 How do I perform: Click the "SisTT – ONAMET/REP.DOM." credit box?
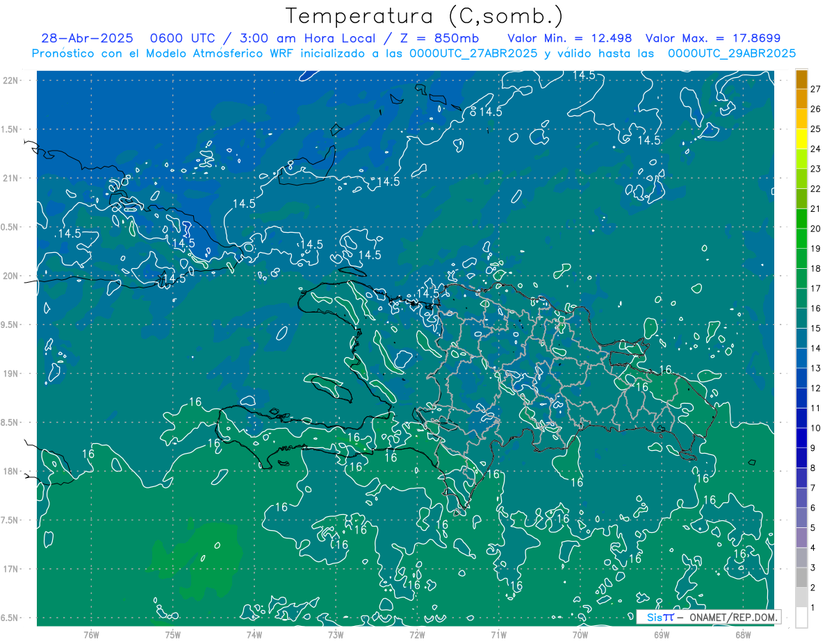click(x=708, y=617)
